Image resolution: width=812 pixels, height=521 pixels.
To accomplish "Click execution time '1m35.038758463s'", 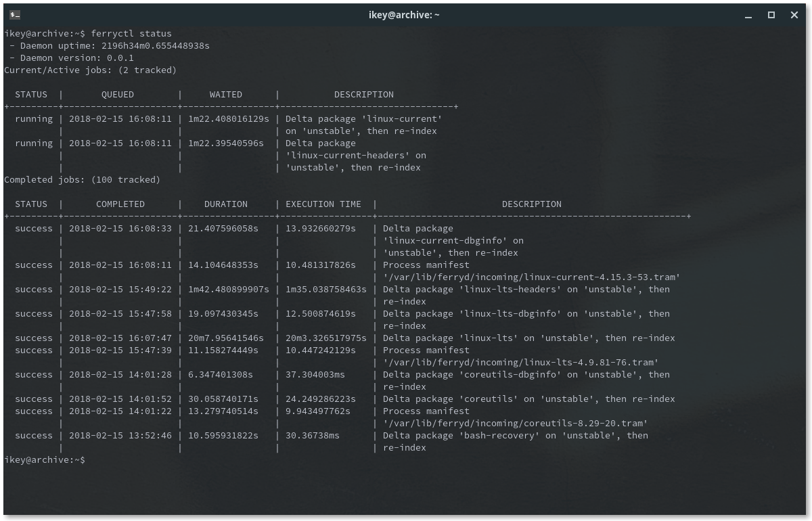I will (x=326, y=289).
